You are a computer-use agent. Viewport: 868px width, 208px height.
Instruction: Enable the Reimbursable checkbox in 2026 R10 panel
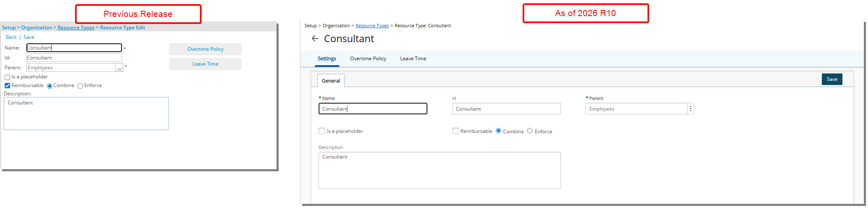(x=455, y=131)
